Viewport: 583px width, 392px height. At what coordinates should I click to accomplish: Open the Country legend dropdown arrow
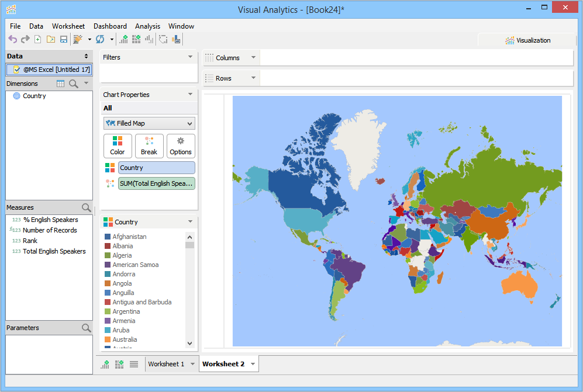pyautogui.click(x=191, y=222)
